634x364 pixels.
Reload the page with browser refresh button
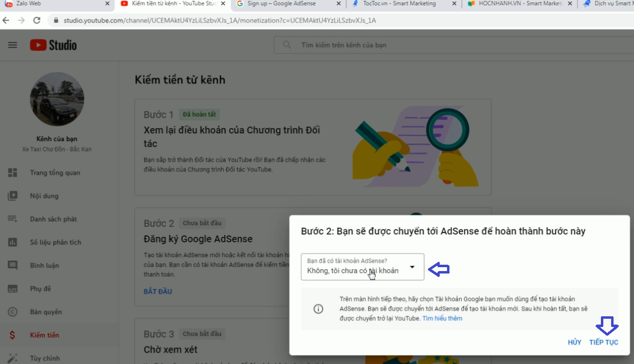(x=37, y=21)
